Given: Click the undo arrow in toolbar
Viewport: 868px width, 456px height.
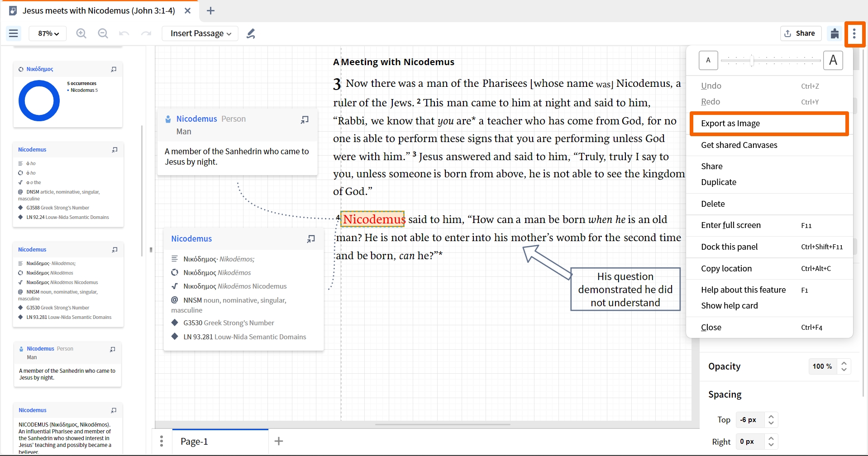Looking at the screenshot, I should click(x=124, y=33).
